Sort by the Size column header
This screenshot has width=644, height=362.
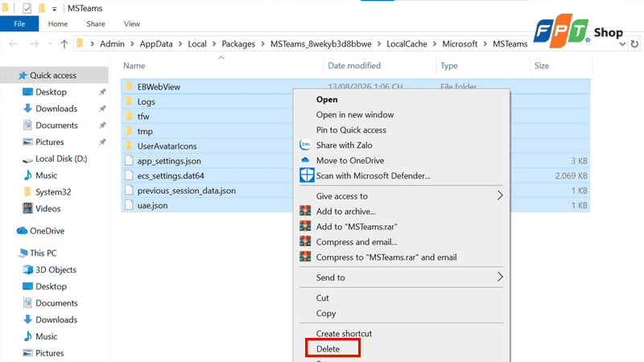pyautogui.click(x=541, y=66)
